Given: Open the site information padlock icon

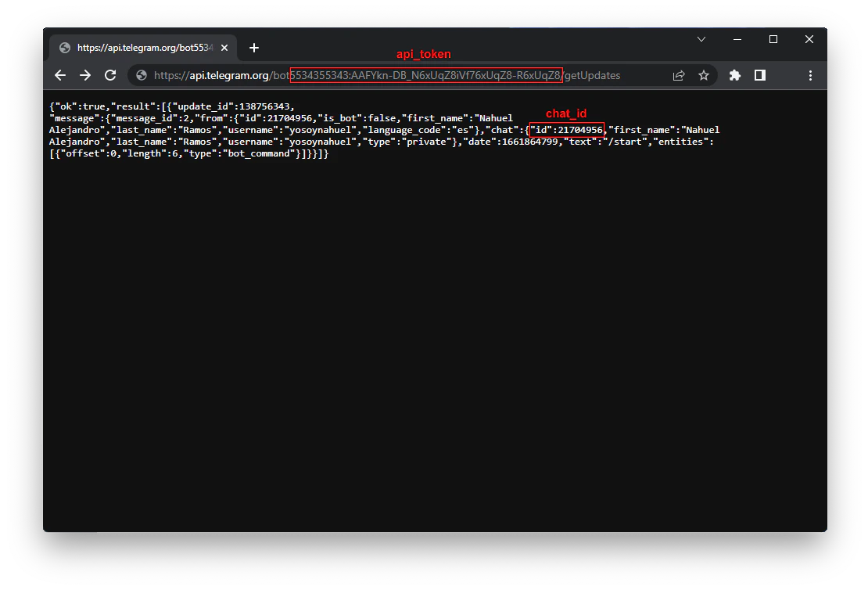Looking at the screenshot, I should [141, 75].
